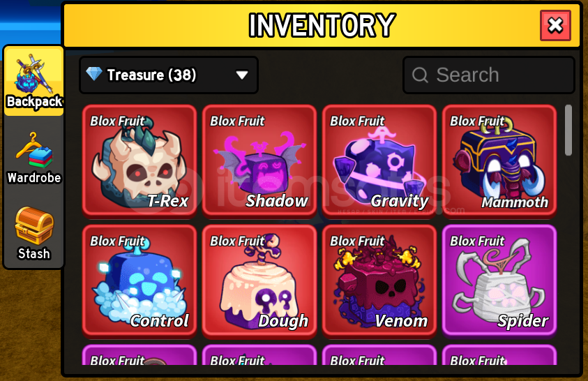This screenshot has height=381, width=588.
Task: Select the partially visible last bottom-row fruit
Action: click(x=499, y=354)
